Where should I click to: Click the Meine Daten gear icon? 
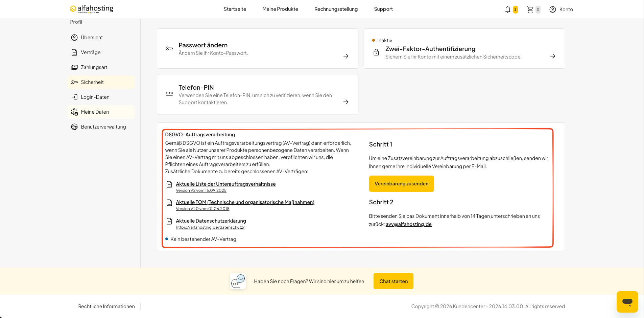coord(74,112)
